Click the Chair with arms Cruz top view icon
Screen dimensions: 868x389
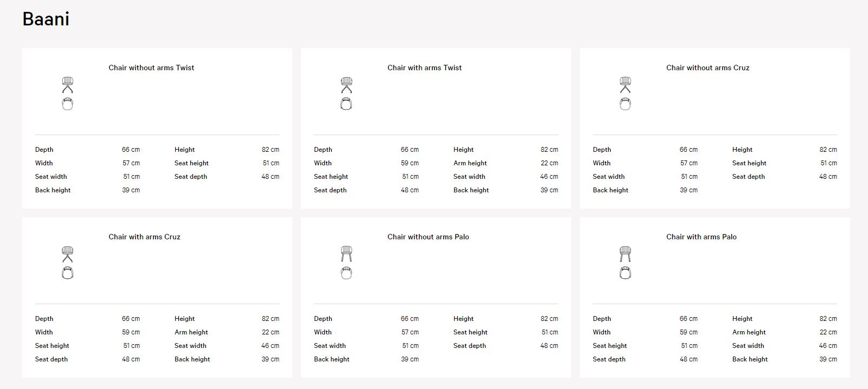68,273
